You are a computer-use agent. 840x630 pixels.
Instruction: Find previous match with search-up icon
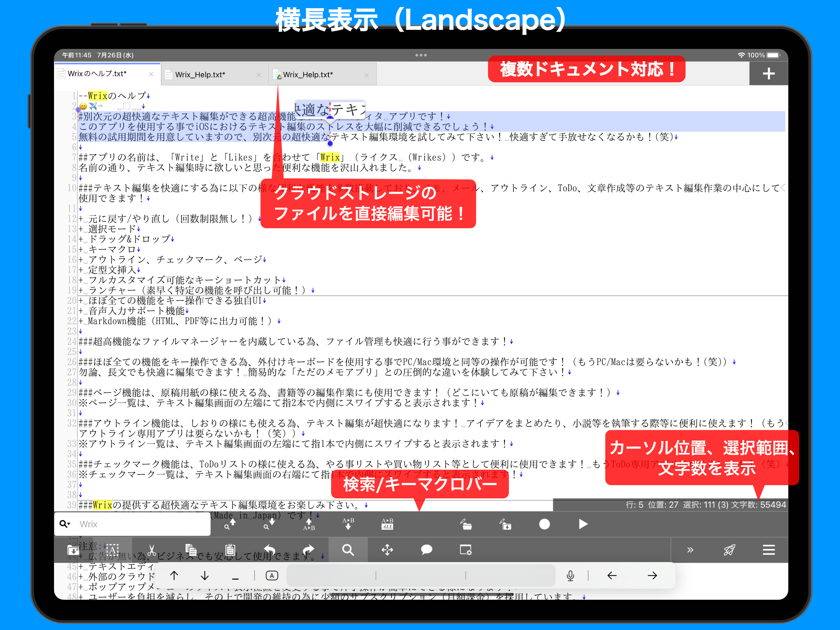click(230, 524)
